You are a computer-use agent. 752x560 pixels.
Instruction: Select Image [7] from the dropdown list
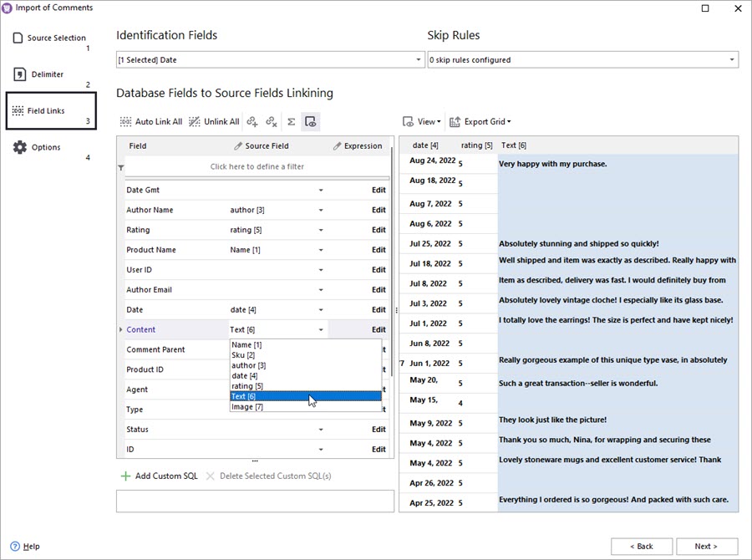pos(247,406)
